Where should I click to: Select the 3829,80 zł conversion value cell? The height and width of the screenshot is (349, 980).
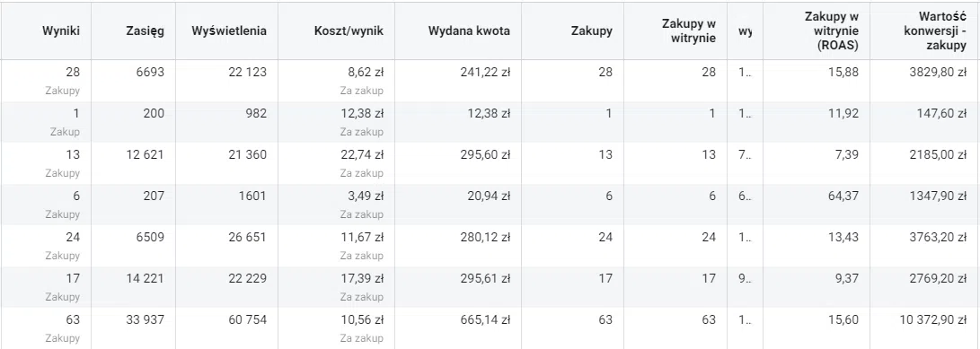[938, 73]
